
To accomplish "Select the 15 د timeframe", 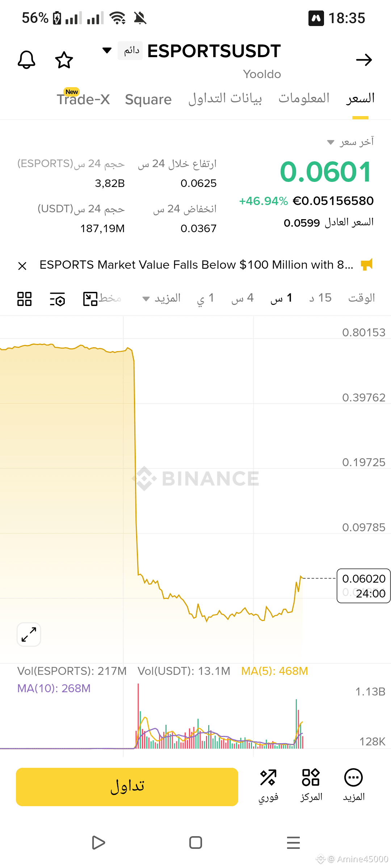I will click(320, 298).
